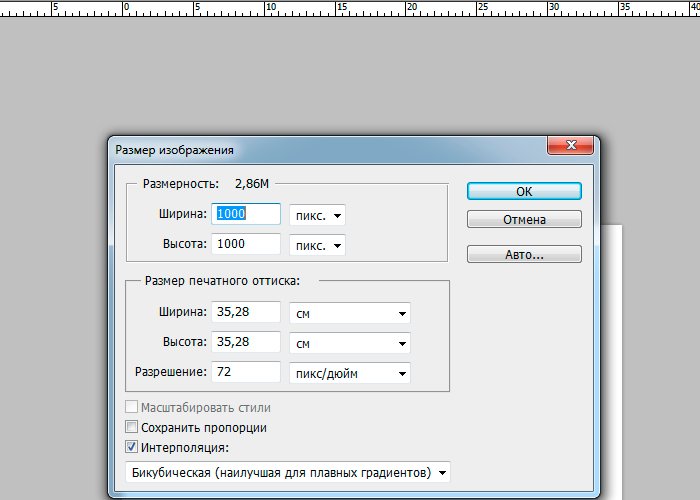The height and width of the screenshot is (500, 700).
Task: Close the Размер изображения dialog
Action: 570,148
